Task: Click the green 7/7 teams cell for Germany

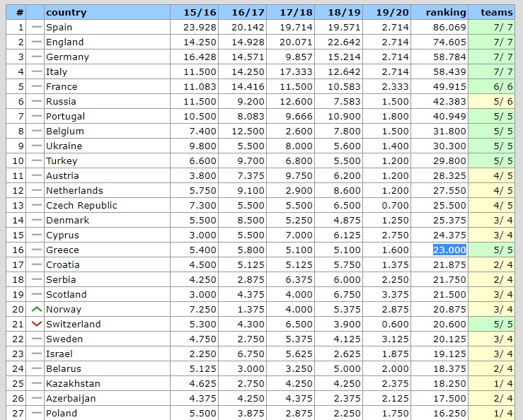Action: tap(496, 57)
